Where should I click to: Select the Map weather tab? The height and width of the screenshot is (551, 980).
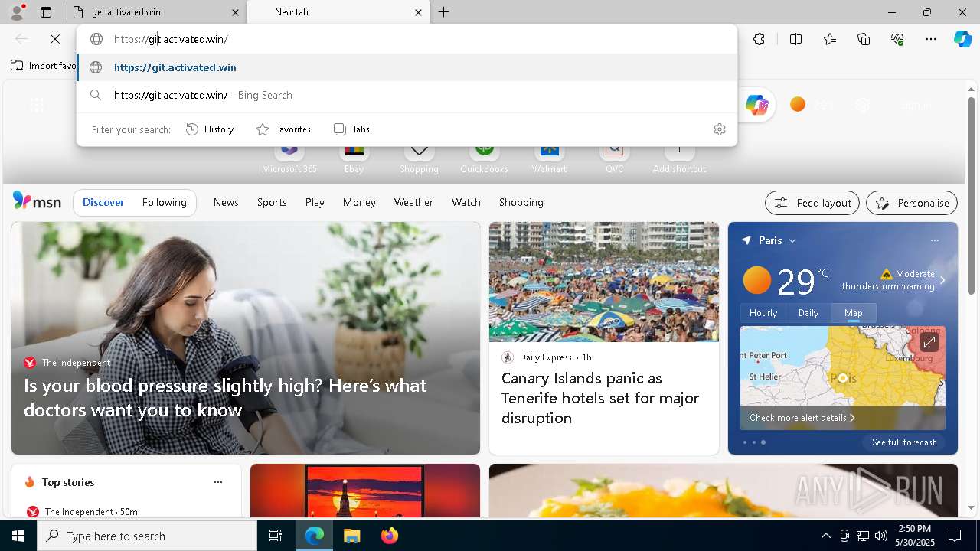(854, 312)
